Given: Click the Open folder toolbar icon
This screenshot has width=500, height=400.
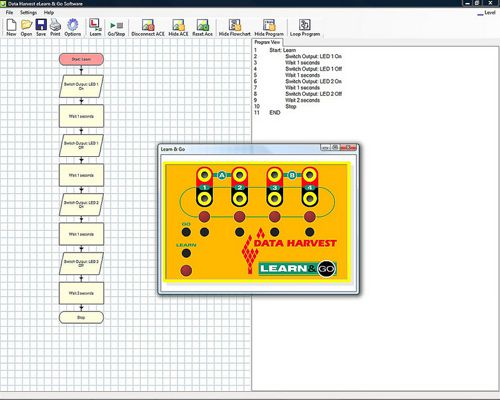Looking at the screenshot, I should click(26, 27).
